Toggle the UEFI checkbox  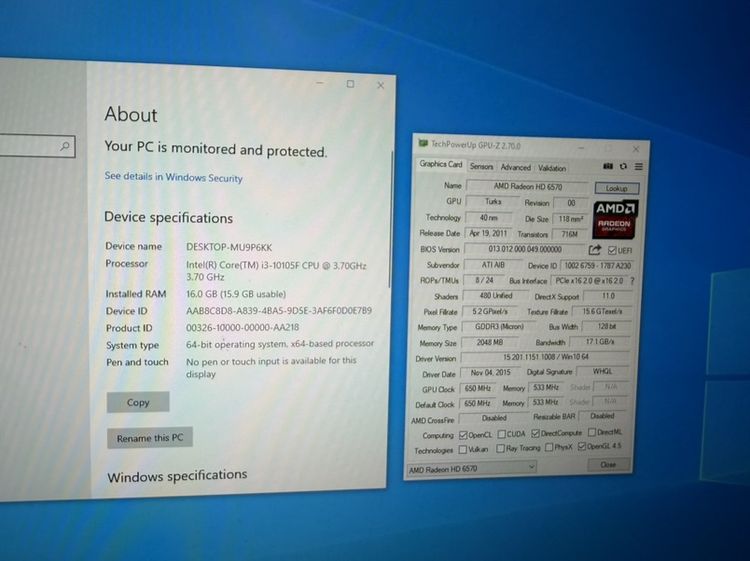click(612, 250)
